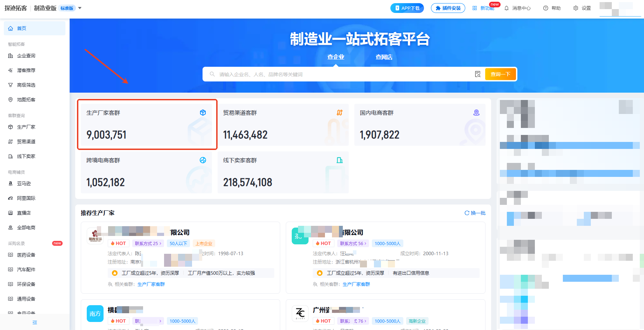Switch to the 查网店 search tab
644x330 pixels.
coord(384,57)
